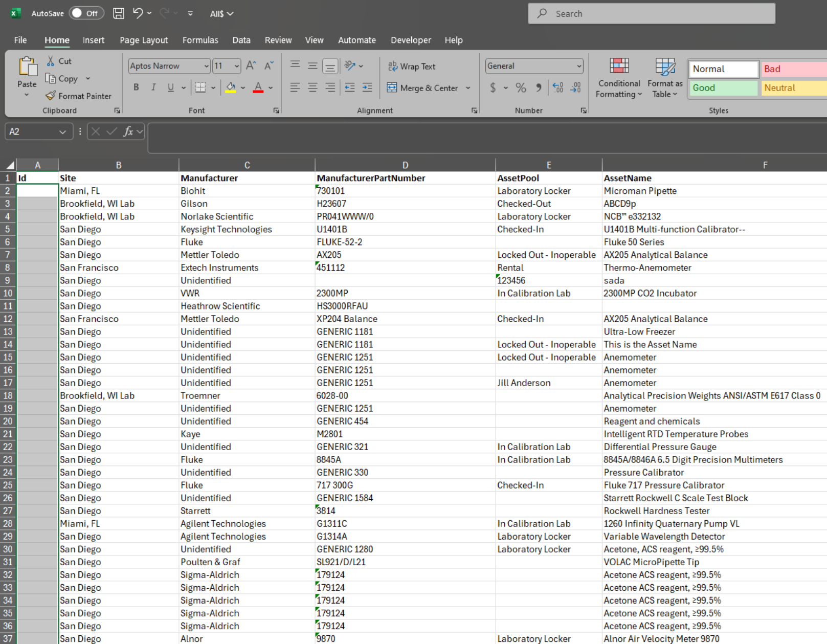Image resolution: width=827 pixels, height=644 pixels.
Task: Apply the Bad cell style
Action: (794, 69)
